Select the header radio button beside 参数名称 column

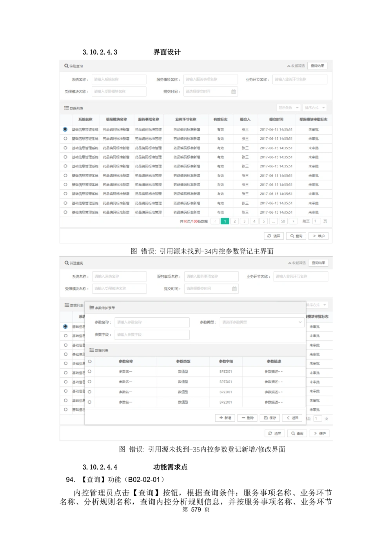point(90,362)
